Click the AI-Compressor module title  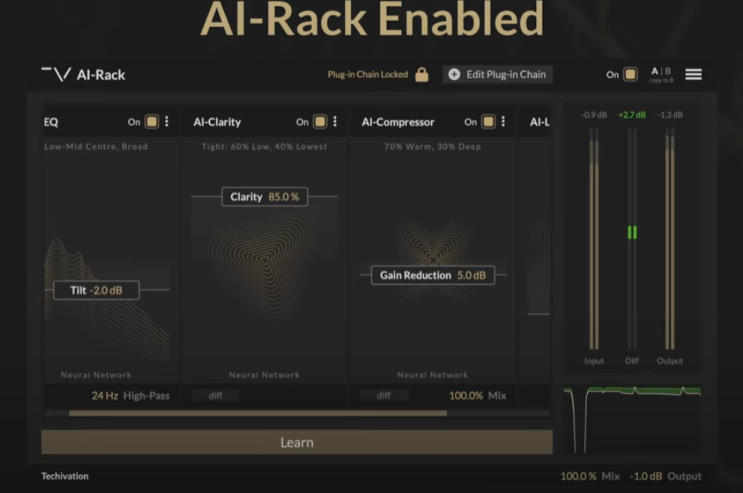[398, 122]
